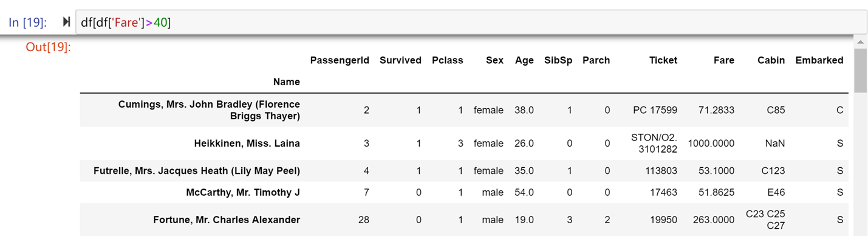Screen dimensions: 868x236
Task: Click the run cell icon beside In [19]
Action: tap(66, 23)
